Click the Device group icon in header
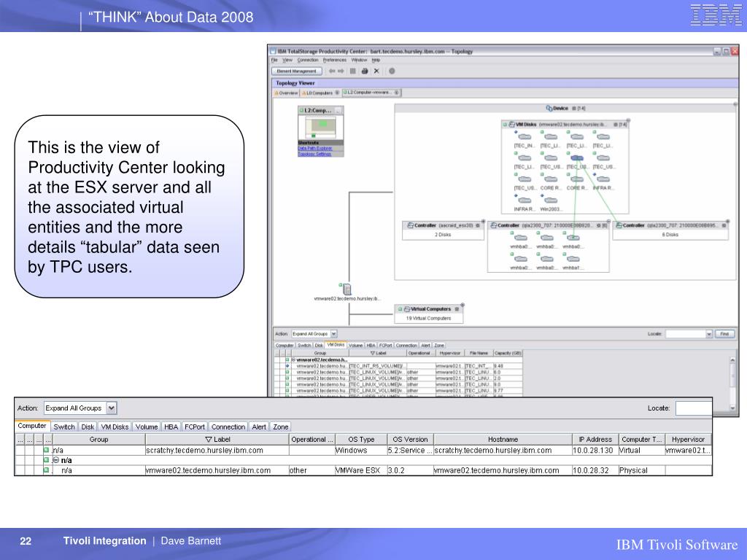 [549, 108]
